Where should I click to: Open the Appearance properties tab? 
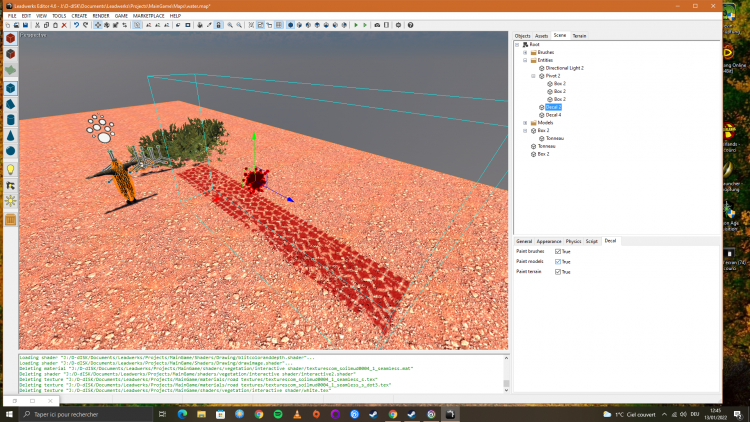(549, 241)
